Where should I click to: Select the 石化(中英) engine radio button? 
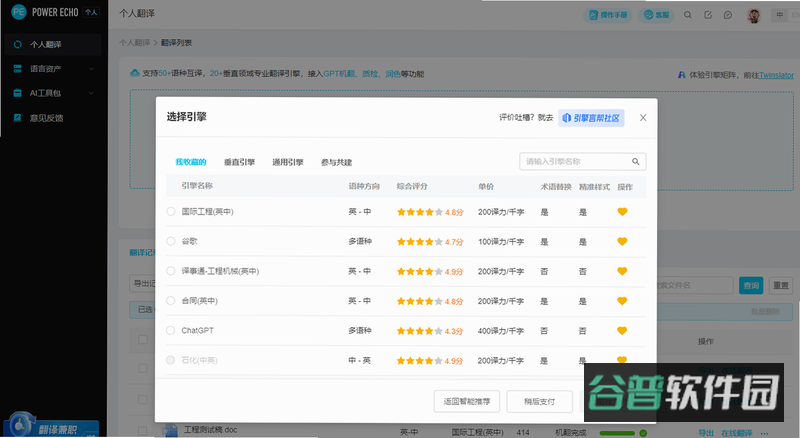pyautogui.click(x=171, y=360)
